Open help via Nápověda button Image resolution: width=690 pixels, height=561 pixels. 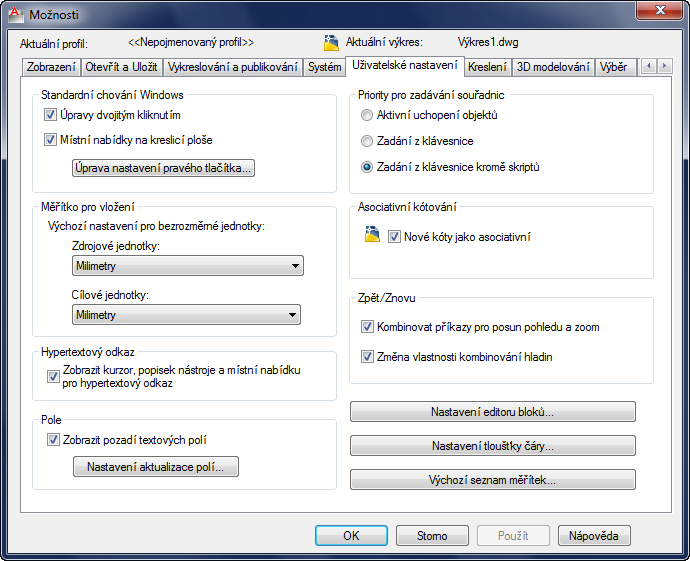[x=594, y=535]
